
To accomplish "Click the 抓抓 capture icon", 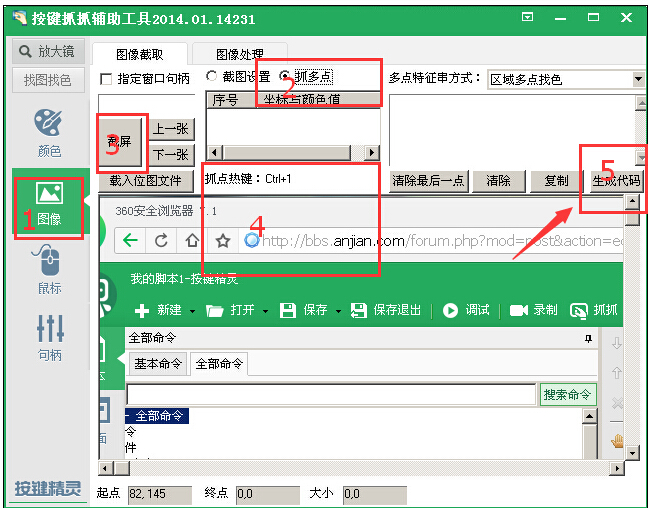I will click(579, 311).
